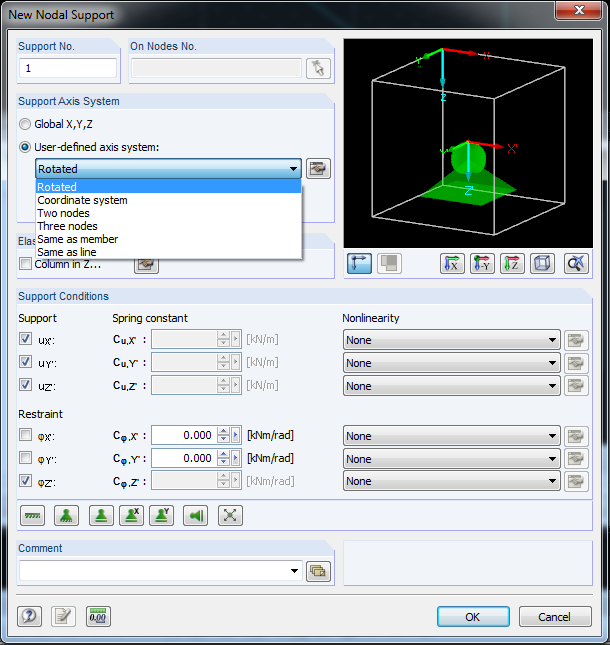Choose Rotated from the list
This screenshot has height=645, width=610.
pos(169,187)
